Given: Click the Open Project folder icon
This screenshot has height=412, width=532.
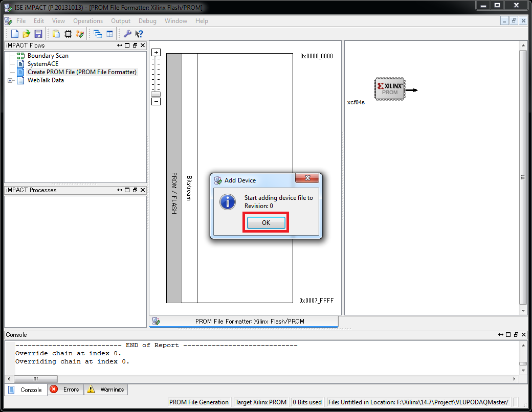Looking at the screenshot, I should click(x=27, y=34).
